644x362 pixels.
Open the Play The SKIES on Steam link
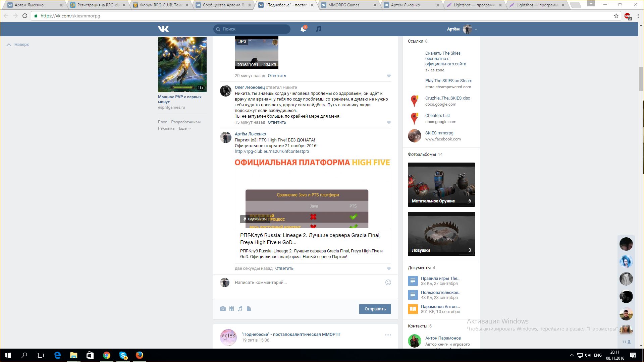[x=448, y=81]
